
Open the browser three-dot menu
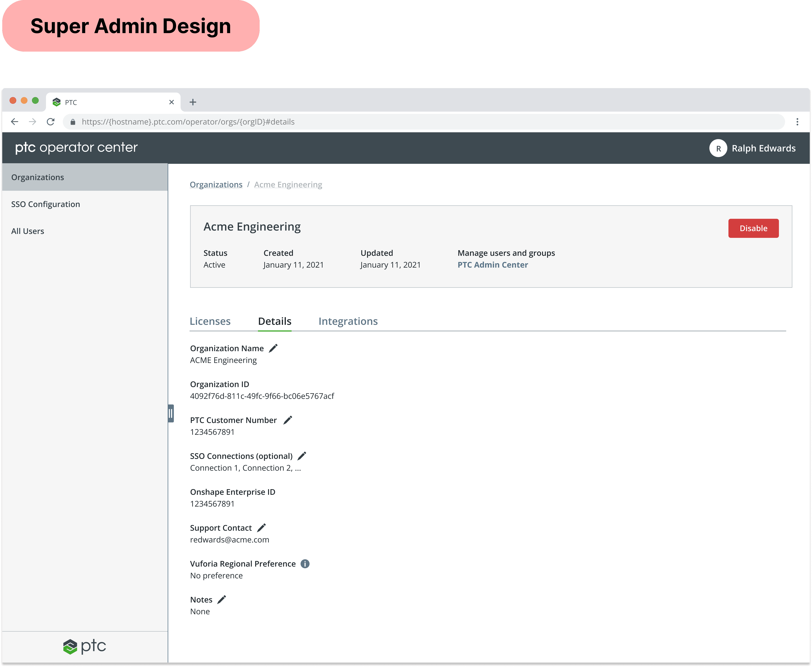coord(797,122)
